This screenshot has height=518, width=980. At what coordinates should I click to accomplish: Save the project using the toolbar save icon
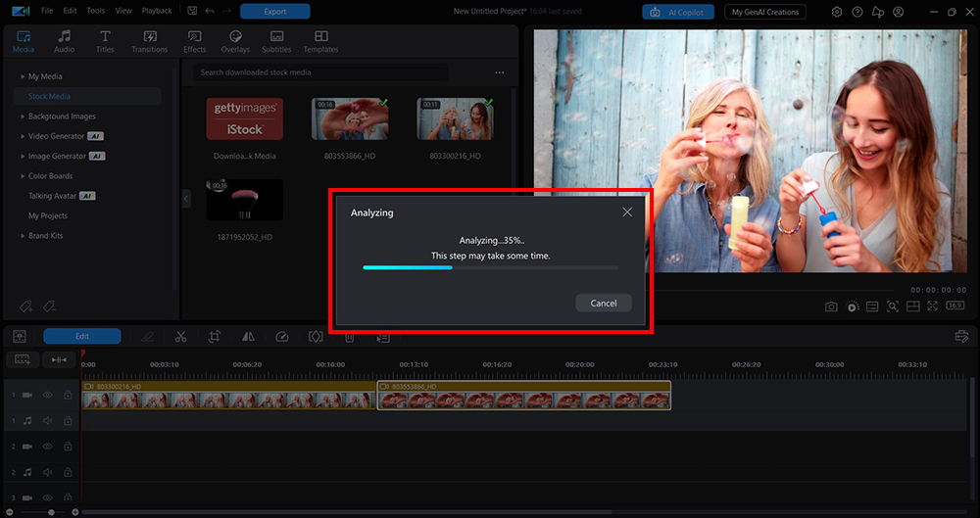pyautogui.click(x=192, y=11)
